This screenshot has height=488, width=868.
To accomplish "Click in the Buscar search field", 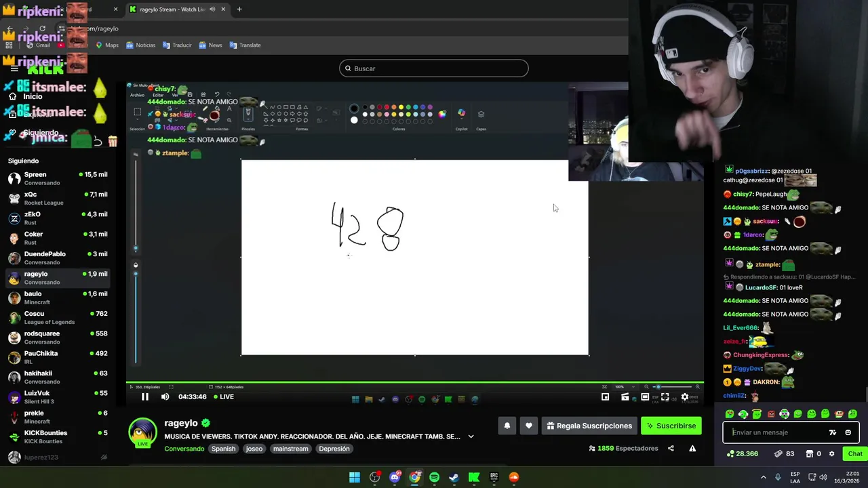I will coord(434,68).
